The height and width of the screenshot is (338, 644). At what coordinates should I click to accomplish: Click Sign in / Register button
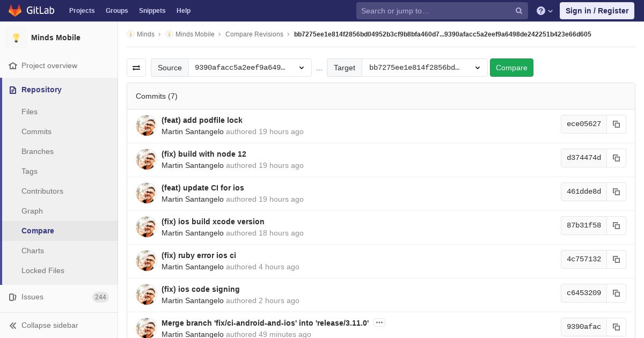click(597, 11)
